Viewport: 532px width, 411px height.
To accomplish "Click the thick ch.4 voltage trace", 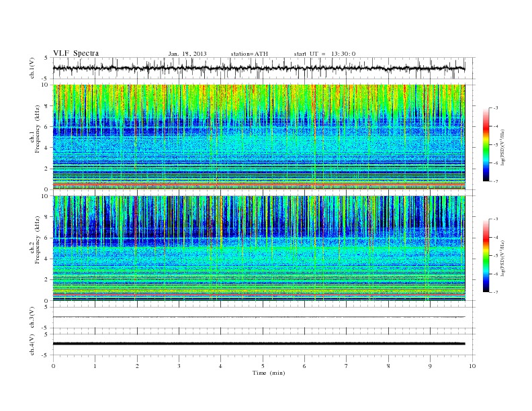I will tap(259, 344).
